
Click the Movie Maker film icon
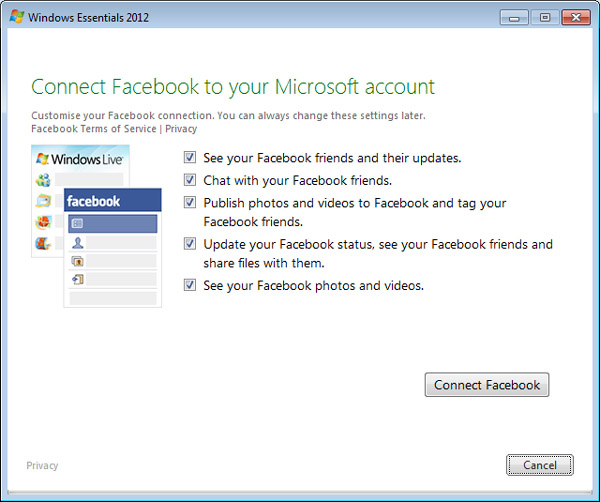point(43,243)
